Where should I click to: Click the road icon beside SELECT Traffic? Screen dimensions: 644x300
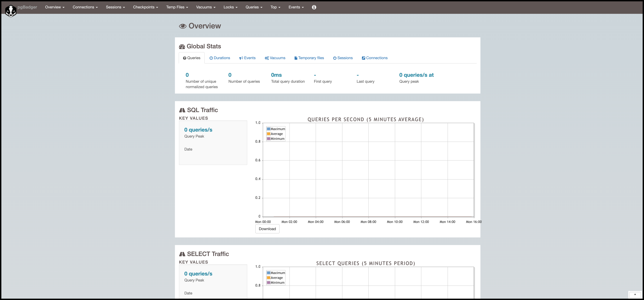click(x=182, y=254)
